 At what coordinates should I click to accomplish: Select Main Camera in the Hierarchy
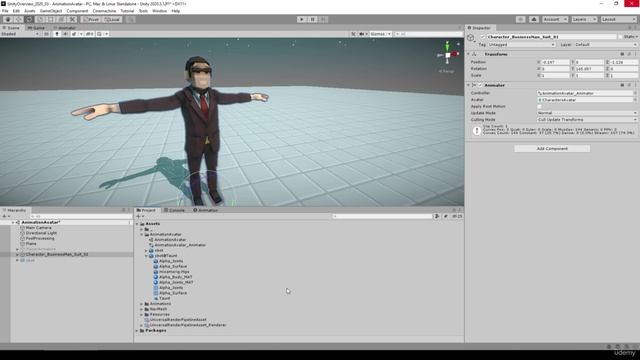[38, 228]
